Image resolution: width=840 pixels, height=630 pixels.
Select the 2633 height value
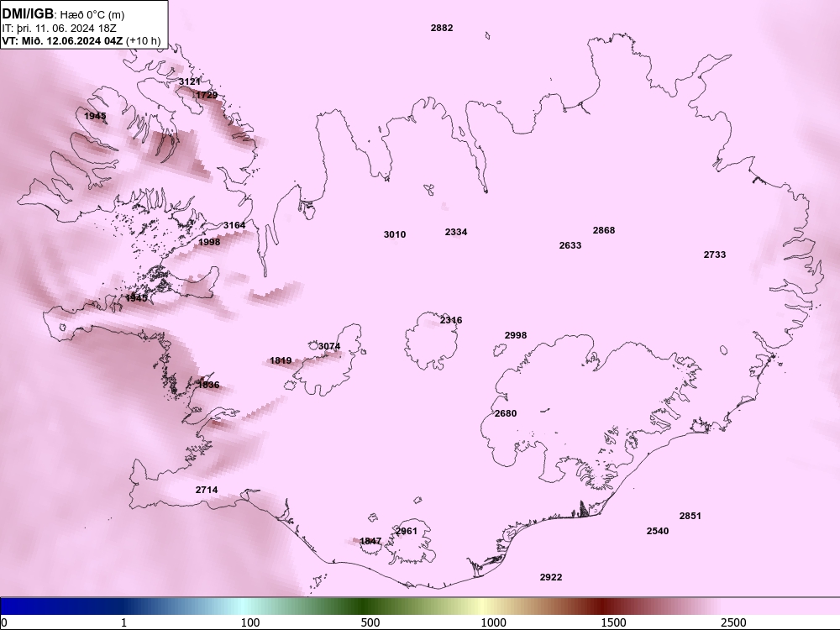click(x=570, y=245)
